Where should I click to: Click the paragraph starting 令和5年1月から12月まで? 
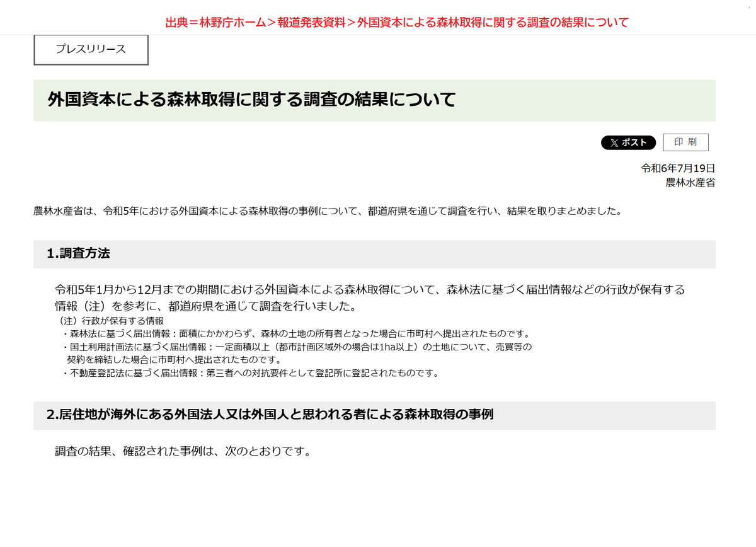[370, 298]
